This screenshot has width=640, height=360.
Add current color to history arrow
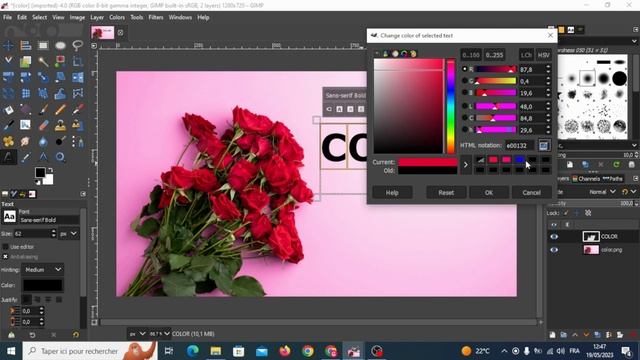466,165
